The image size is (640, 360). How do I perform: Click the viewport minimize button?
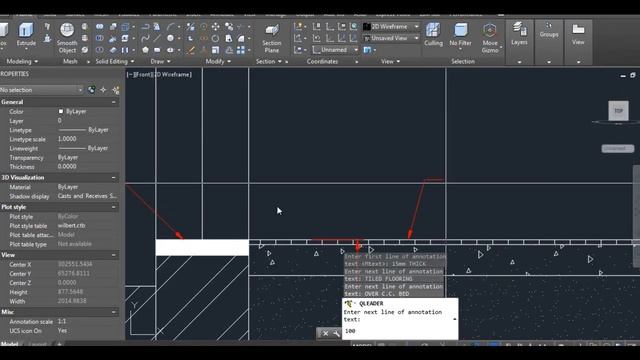pos(623,76)
